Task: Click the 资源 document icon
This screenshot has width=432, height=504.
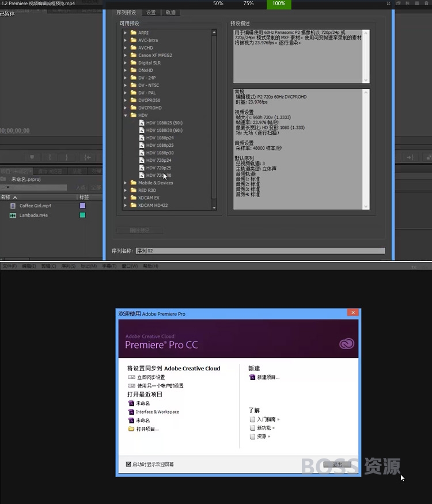Action: [252, 437]
